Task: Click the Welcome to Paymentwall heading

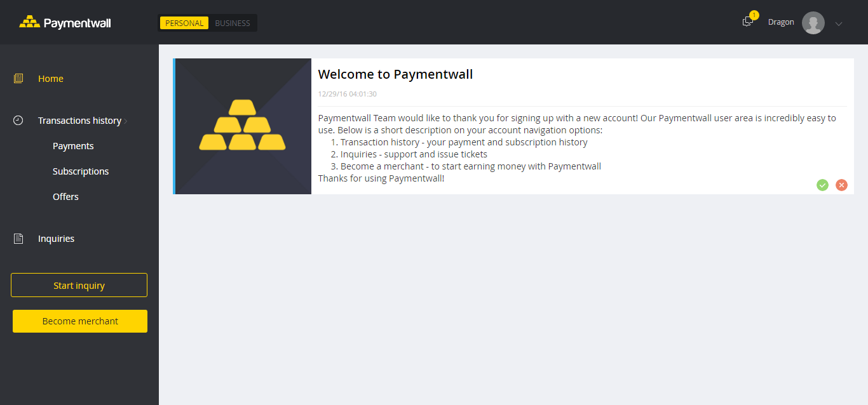Action: coord(395,74)
